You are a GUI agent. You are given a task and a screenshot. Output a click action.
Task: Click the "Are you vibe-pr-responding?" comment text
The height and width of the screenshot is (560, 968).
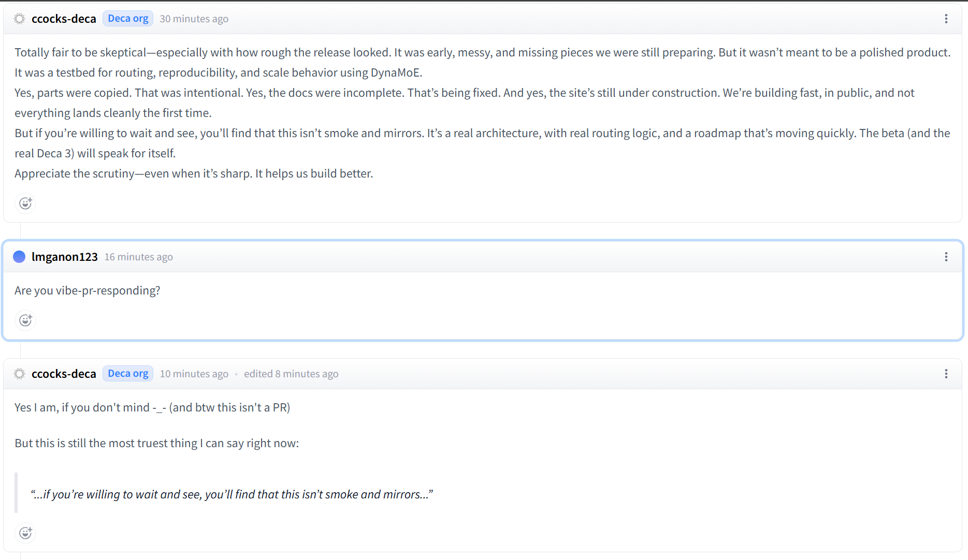(x=87, y=290)
